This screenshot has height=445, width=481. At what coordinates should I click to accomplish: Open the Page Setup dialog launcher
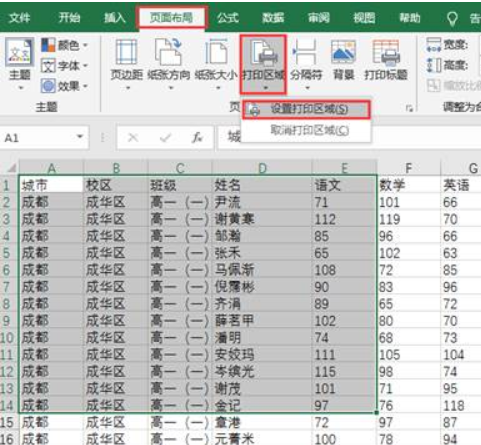(409, 108)
